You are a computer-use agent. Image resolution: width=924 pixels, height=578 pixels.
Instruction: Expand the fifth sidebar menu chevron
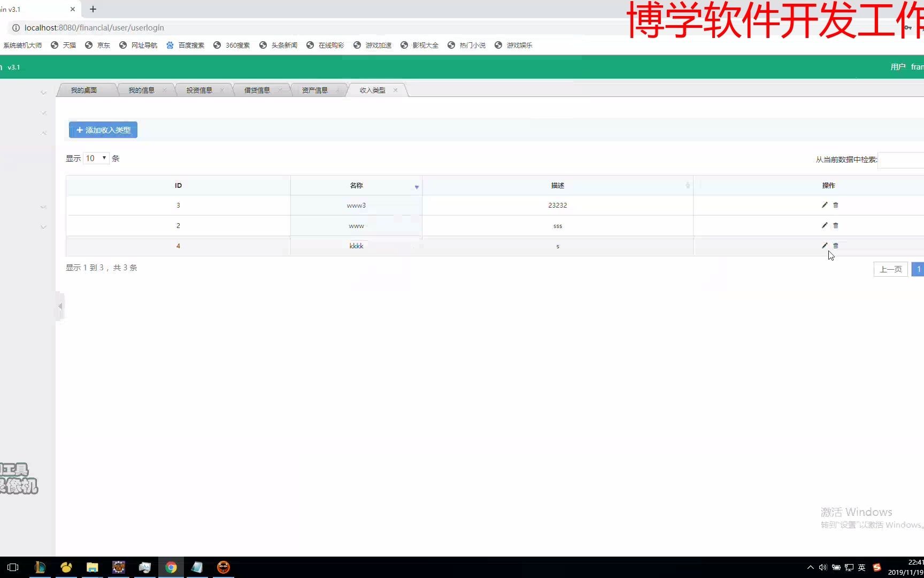[44, 227]
